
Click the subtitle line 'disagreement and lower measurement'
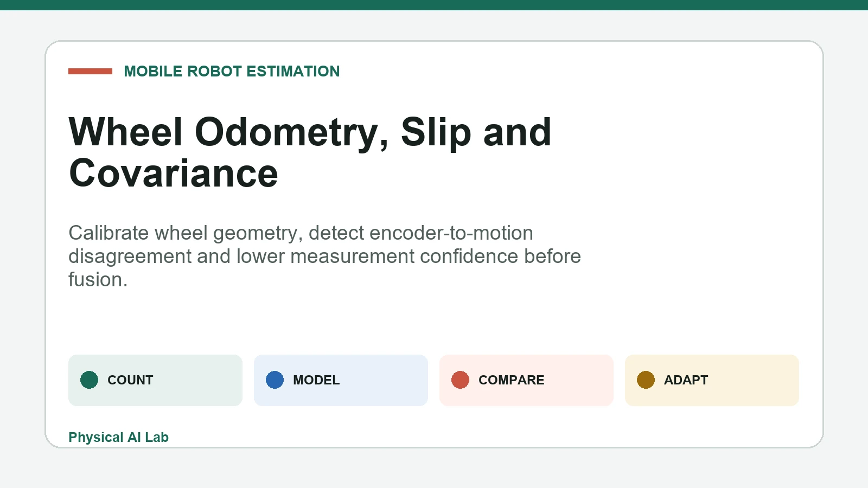tap(324, 256)
